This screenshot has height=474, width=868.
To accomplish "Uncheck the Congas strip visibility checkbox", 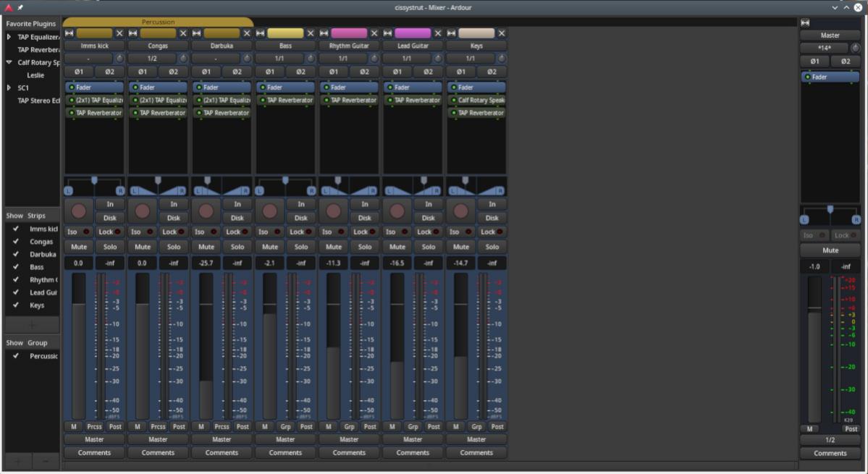I will (16, 242).
